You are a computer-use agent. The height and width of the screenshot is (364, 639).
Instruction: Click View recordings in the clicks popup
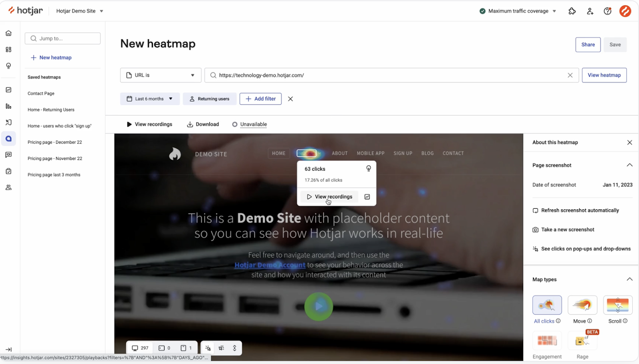[329, 197]
